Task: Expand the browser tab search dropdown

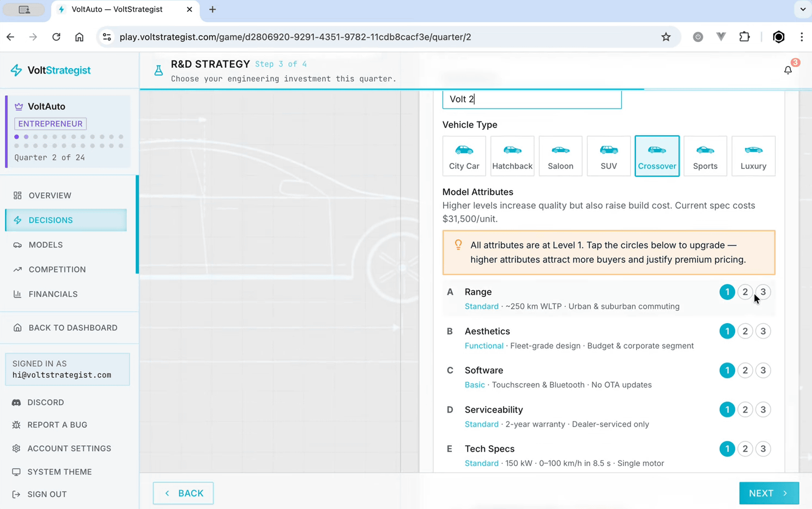Action: pyautogui.click(x=802, y=9)
